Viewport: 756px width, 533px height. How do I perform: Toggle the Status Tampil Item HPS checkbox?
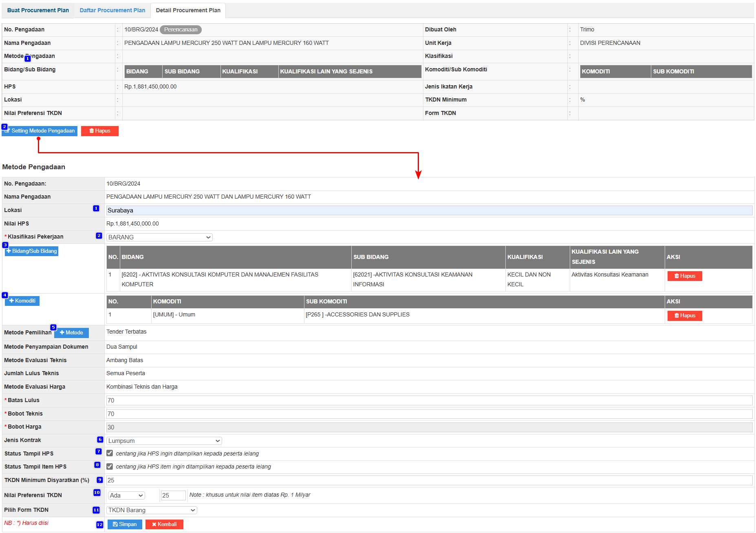[110, 467]
